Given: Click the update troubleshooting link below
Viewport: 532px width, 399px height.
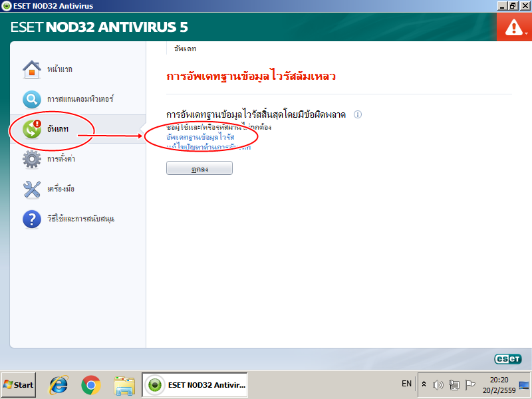Looking at the screenshot, I should [x=209, y=146].
